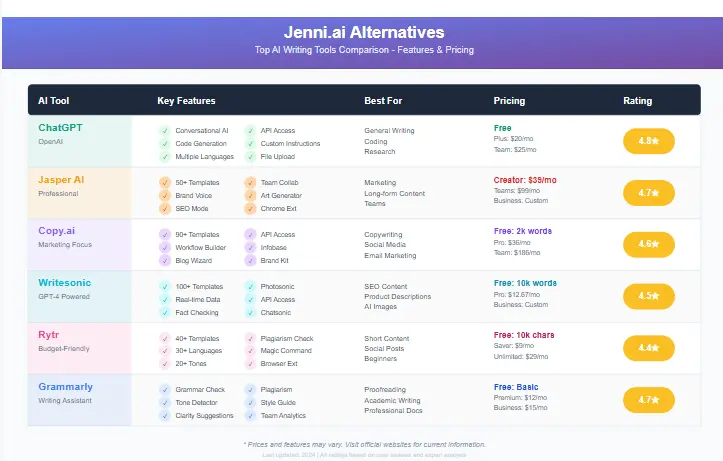The image size is (723, 461).
Task: Click the teal checkmark beside Real-time Data
Action: (x=165, y=299)
